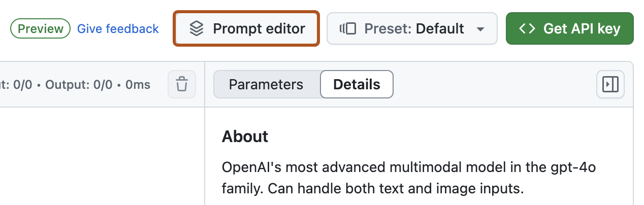Screen dimensions: 644x205
Task: Click the stacked layers icon on Prompt editor
Action: (197, 28)
